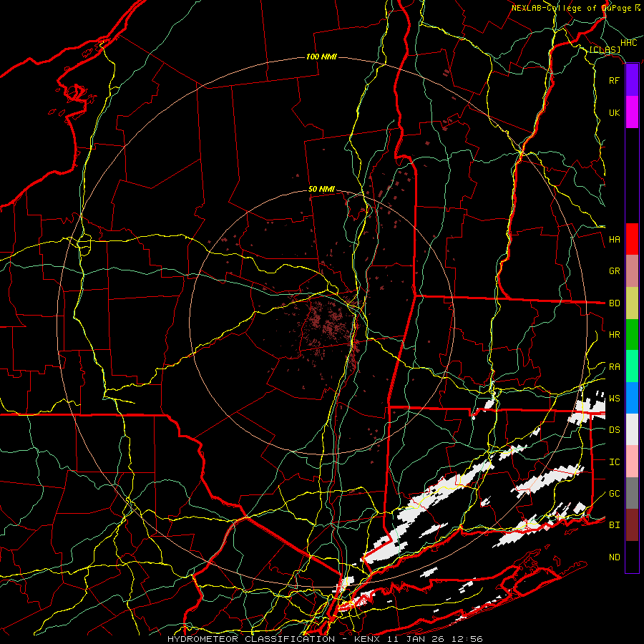
Task: Pick the dark green HR legend swatch
Action: pyautogui.click(x=632, y=335)
